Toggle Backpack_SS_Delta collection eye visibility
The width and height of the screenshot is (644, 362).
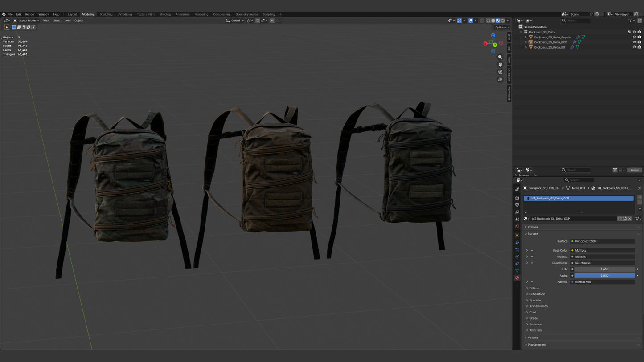pyautogui.click(x=634, y=32)
